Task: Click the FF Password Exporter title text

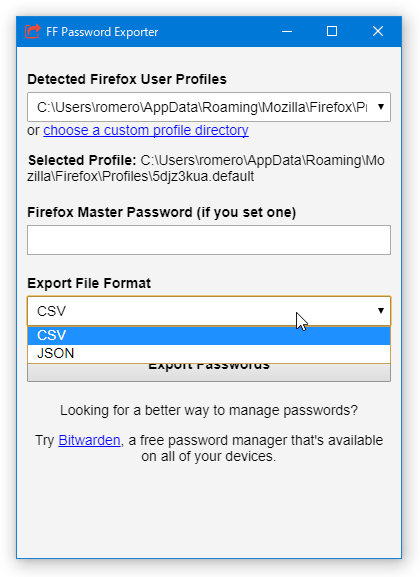Action: pos(102,32)
